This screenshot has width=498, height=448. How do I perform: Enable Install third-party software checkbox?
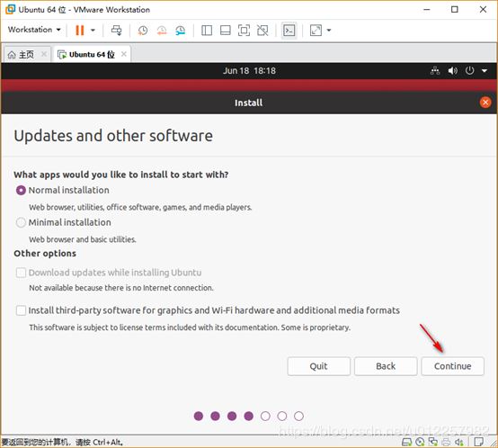[21, 310]
